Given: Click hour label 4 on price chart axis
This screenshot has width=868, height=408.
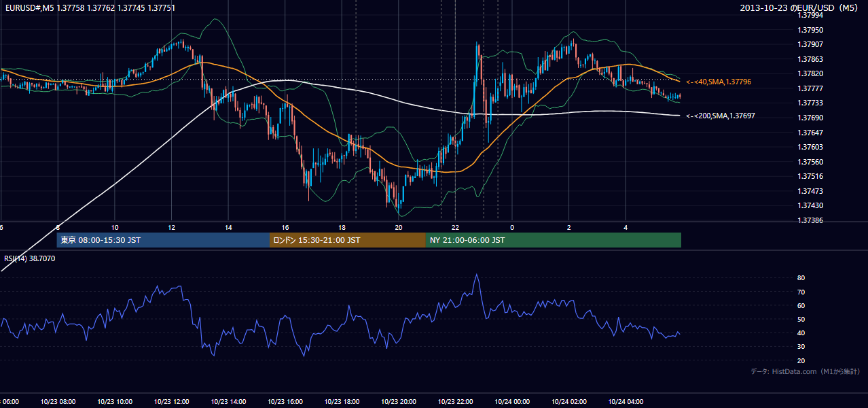Looking at the screenshot, I should (x=626, y=227).
